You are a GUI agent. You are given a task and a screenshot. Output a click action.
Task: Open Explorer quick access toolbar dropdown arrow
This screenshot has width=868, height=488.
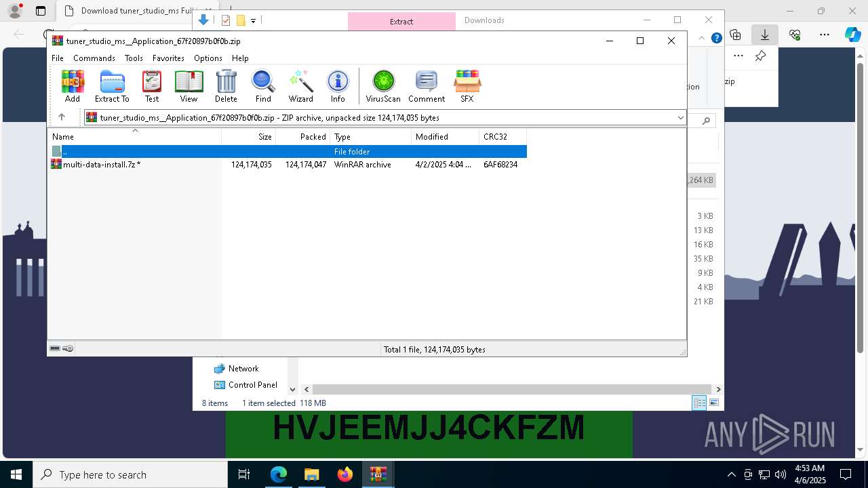[253, 20]
